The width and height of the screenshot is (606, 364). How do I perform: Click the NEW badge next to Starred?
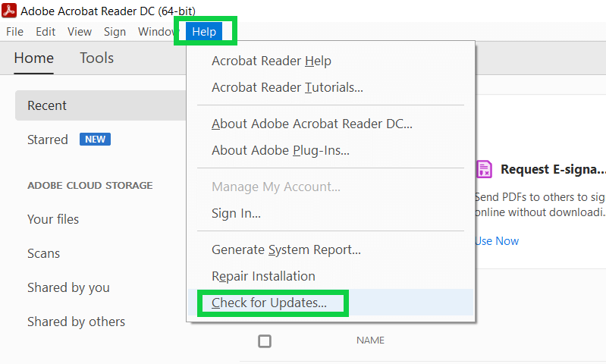pyautogui.click(x=95, y=139)
